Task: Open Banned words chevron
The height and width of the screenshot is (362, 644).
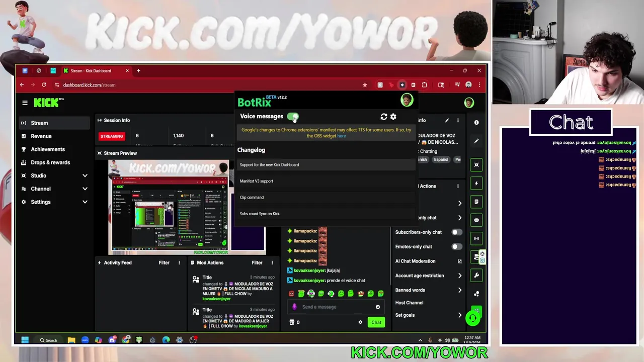Action: (459, 290)
